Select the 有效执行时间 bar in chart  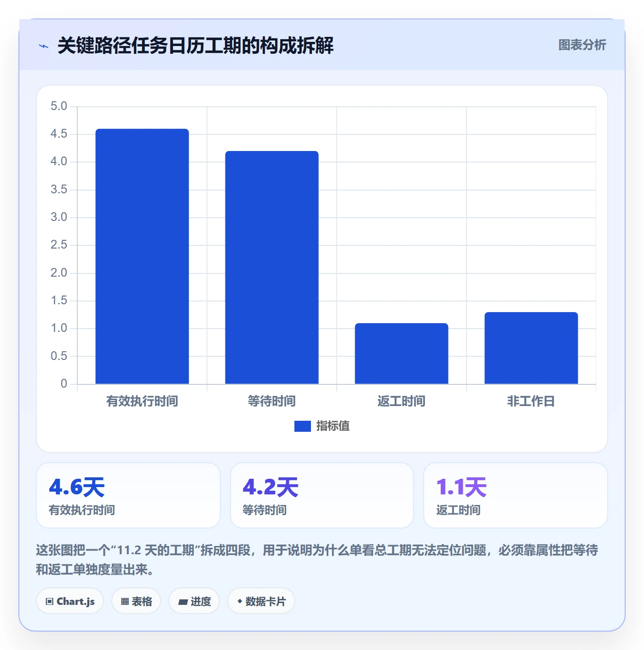[x=142, y=256]
